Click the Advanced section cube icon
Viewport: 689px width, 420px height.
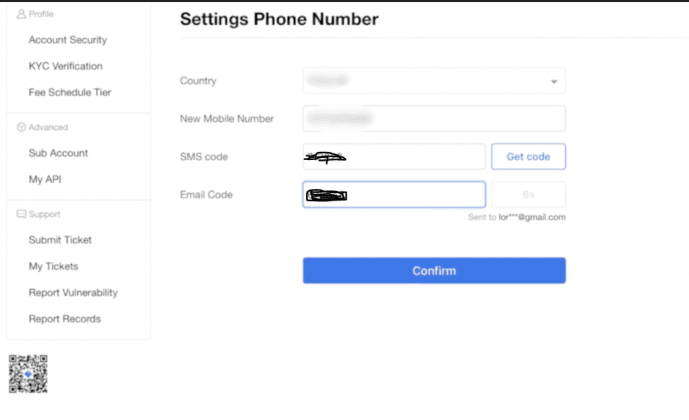(x=21, y=127)
